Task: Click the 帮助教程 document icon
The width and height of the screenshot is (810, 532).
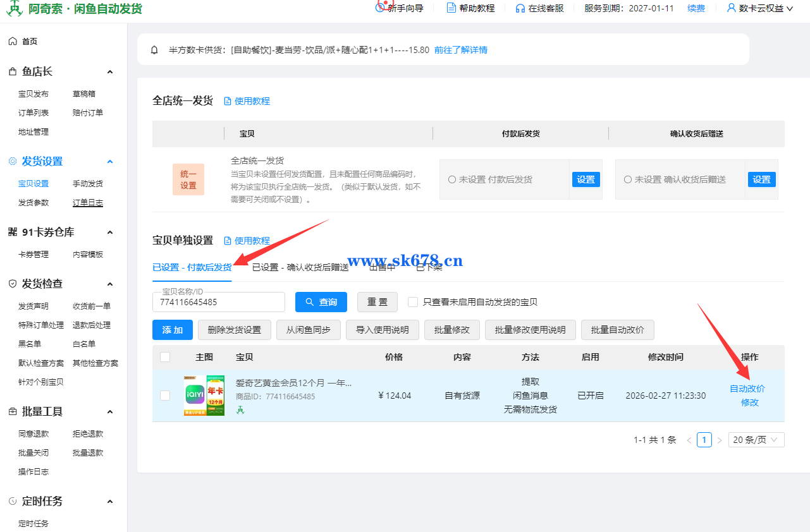Action: 451,8
